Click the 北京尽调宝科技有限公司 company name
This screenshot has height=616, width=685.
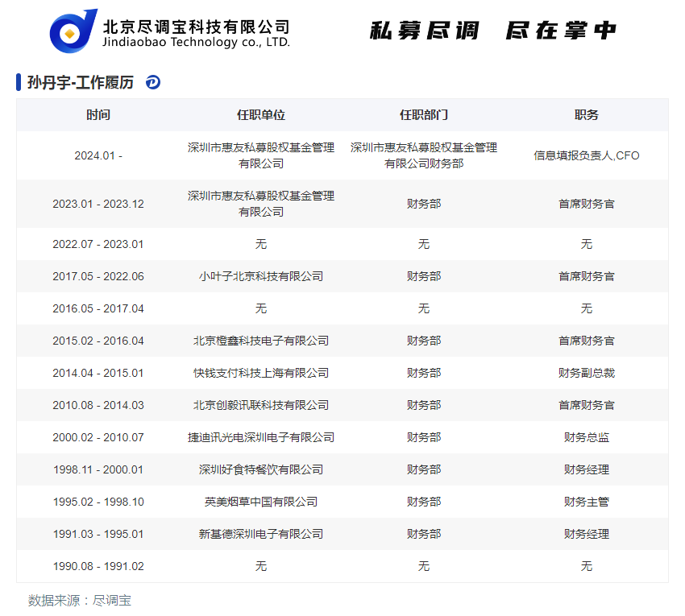click(x=196, y=27)
